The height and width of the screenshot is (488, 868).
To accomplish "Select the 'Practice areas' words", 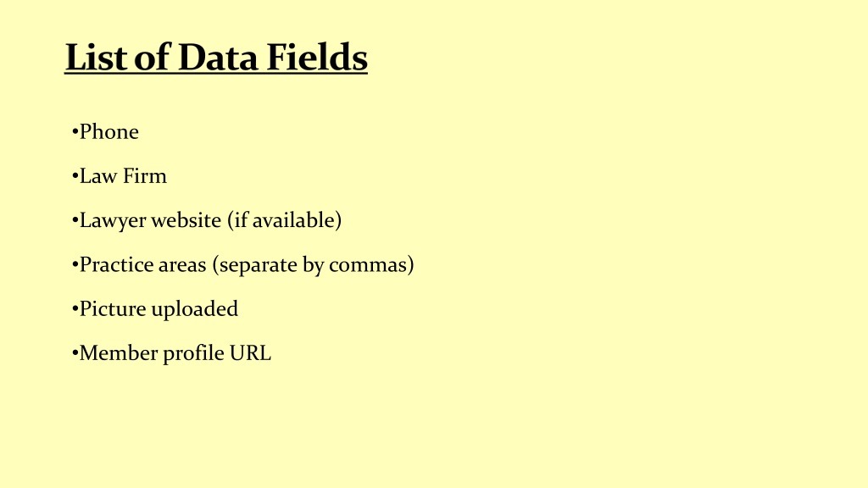I will pos(142,264).
